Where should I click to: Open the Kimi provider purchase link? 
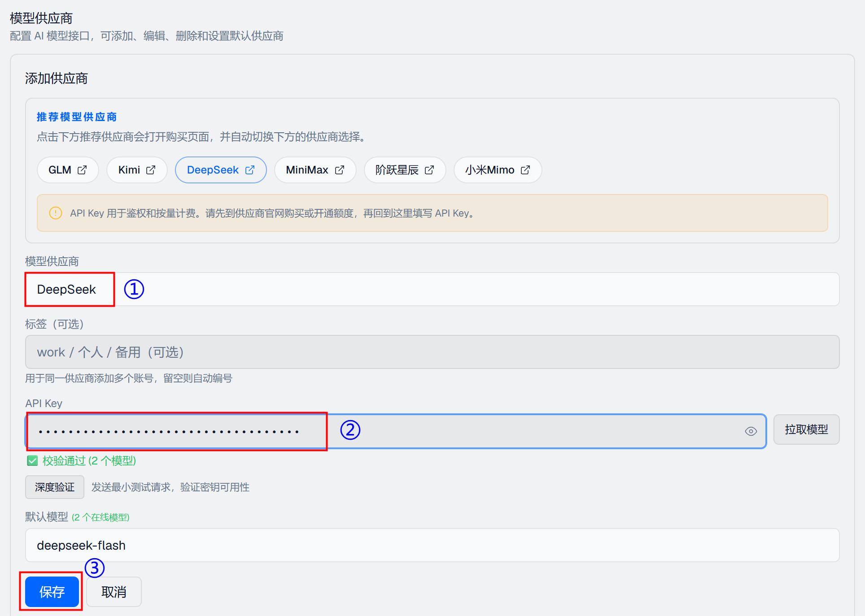[x=137, y=170]
